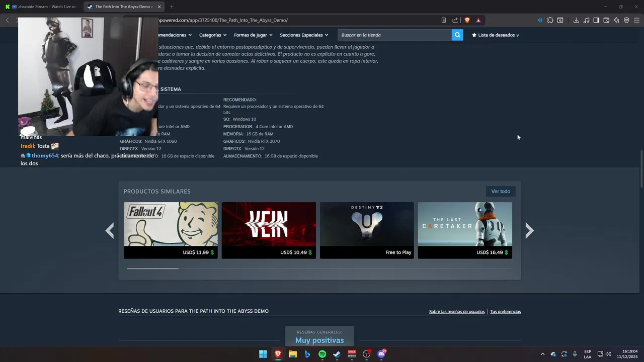The image size is (644, 362).
Task: Click Ver todo similar products button
Action: coord(501,191)
